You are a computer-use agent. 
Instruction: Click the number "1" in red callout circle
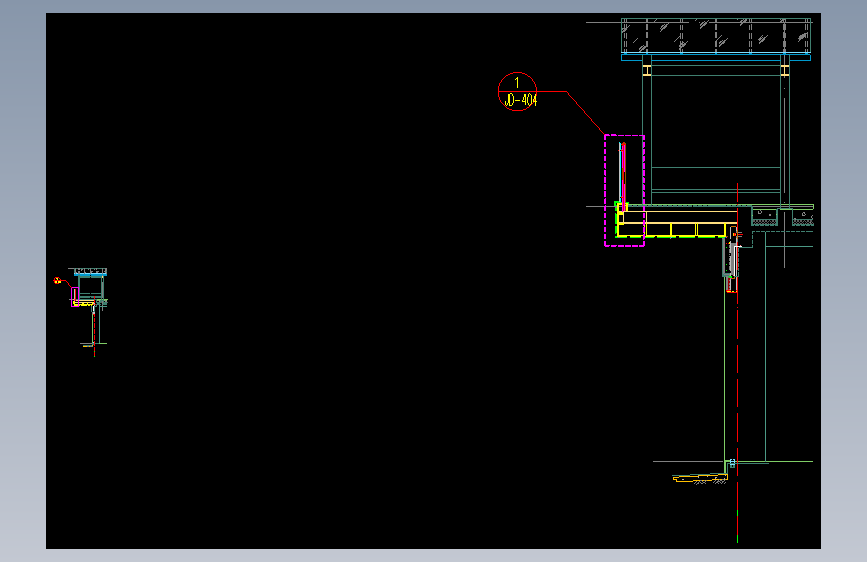pos(517,83)
